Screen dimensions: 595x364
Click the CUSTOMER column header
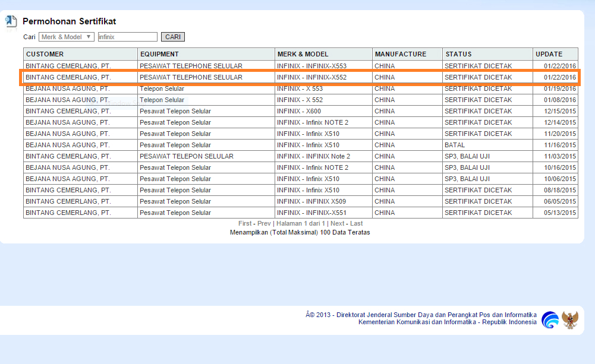coord(80,54)
